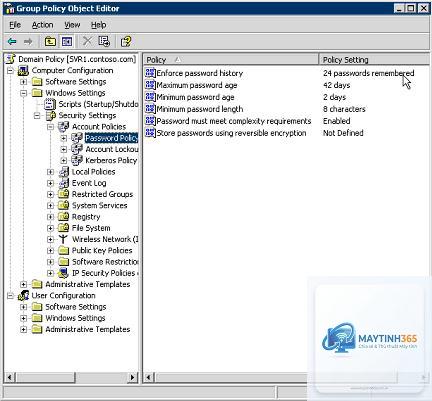Select the Password Policy tree item
The height and width of the screenshot is (401, 432).
(x=111, y=138)
